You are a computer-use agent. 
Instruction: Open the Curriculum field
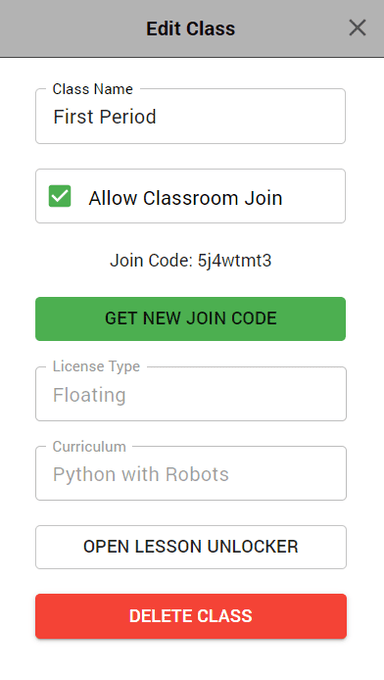(191, 473)
